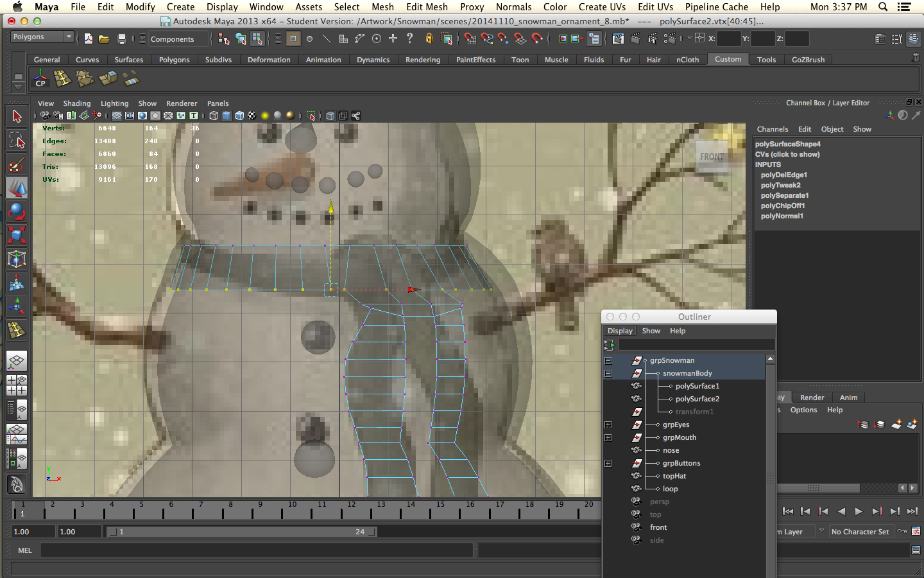Click the question mark selection mask icon
The image size is (924, 578).
pos(410,39)
